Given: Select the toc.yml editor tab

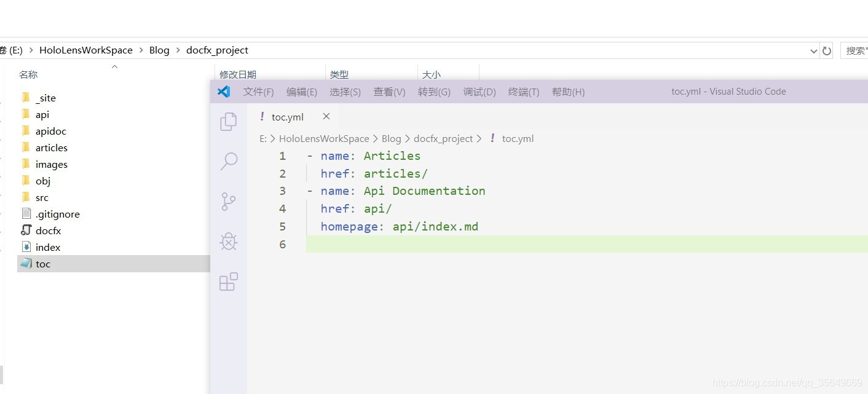Looking at the screenshot, I should pyautogui.click(x=286, y=116).
